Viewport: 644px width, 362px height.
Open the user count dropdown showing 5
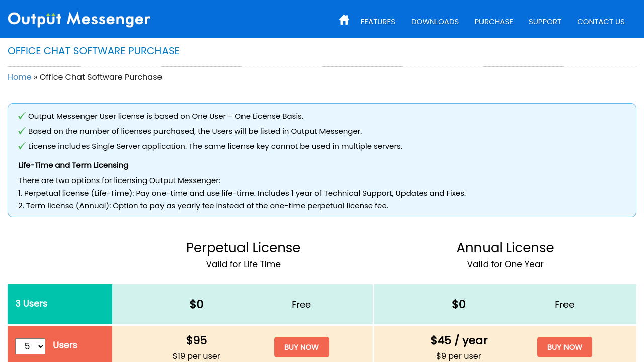(30, 346)
